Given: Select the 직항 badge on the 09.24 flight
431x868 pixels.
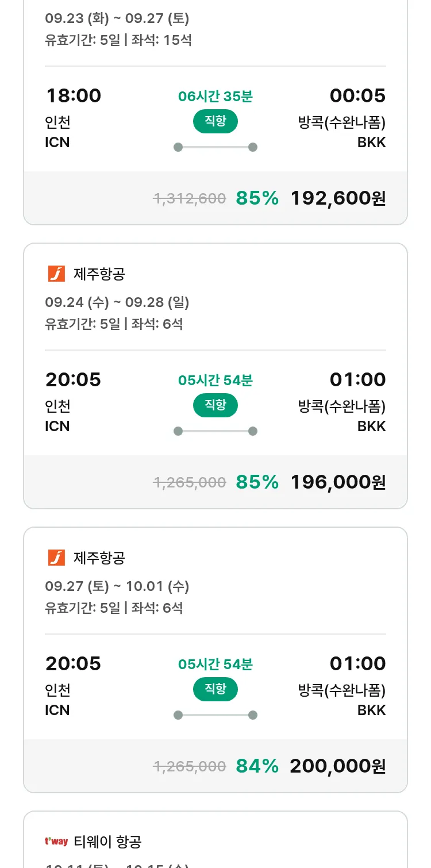Looking at the screenshot, I should click(215, 405).
